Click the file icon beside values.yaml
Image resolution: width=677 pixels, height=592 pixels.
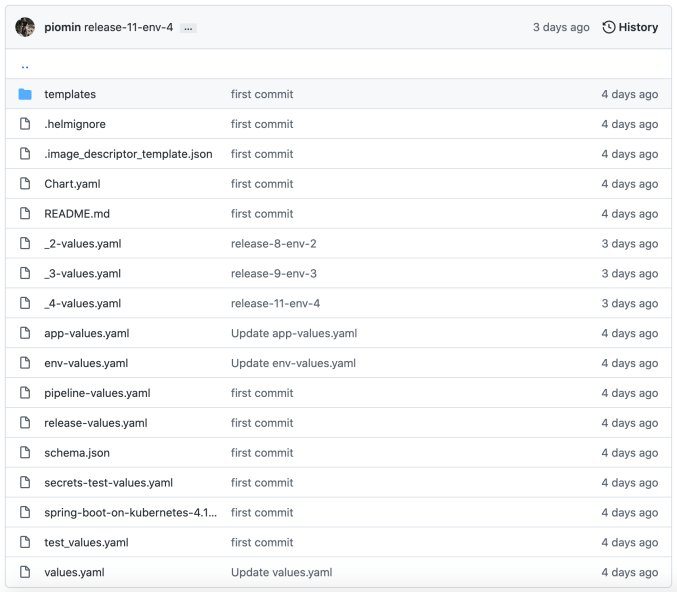click(25, 572)
